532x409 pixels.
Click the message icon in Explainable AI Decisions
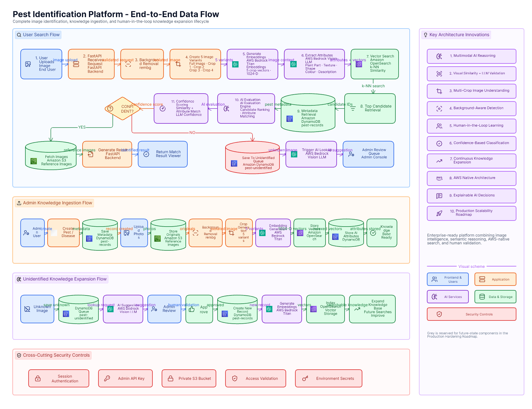click(439, 196)
